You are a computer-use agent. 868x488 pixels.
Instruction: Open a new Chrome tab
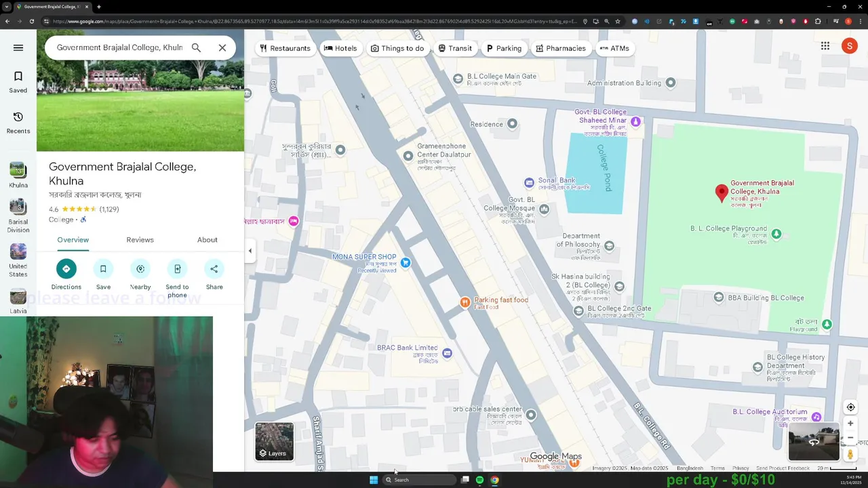click(x=99, y=7)
